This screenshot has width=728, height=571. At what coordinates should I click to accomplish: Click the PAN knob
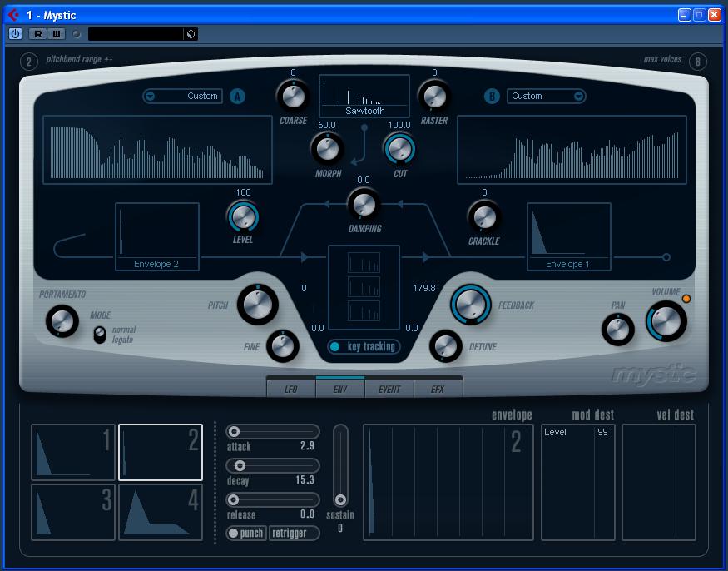coord(618,330)
